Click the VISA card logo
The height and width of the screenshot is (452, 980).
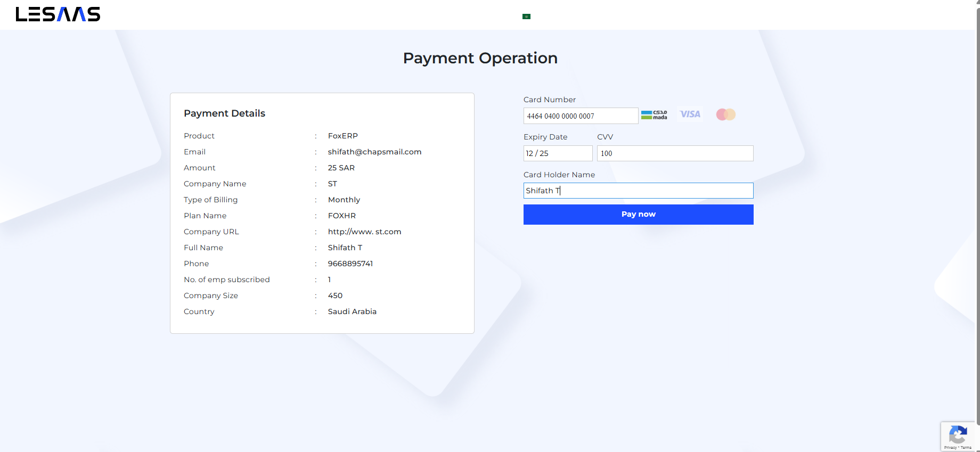690,114
